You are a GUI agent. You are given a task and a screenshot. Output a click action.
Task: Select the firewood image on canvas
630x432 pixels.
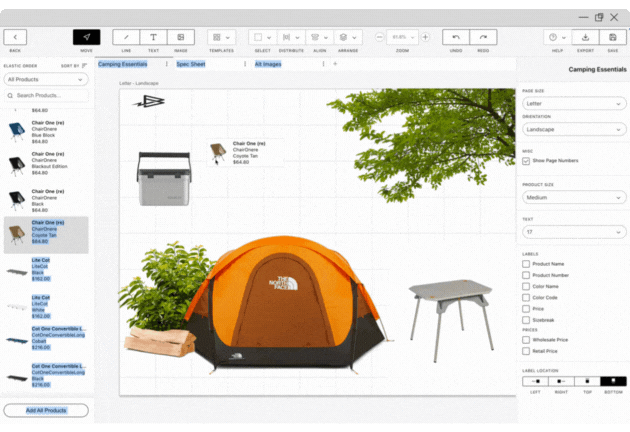point(160,342)
